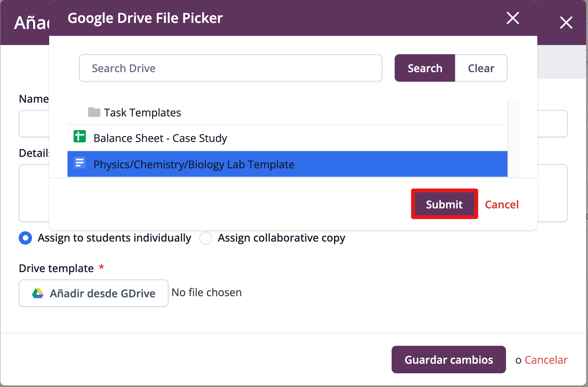Viewport: 588px width, 387px height.
Task: Select Assign to students individually option
Action: 26,238
